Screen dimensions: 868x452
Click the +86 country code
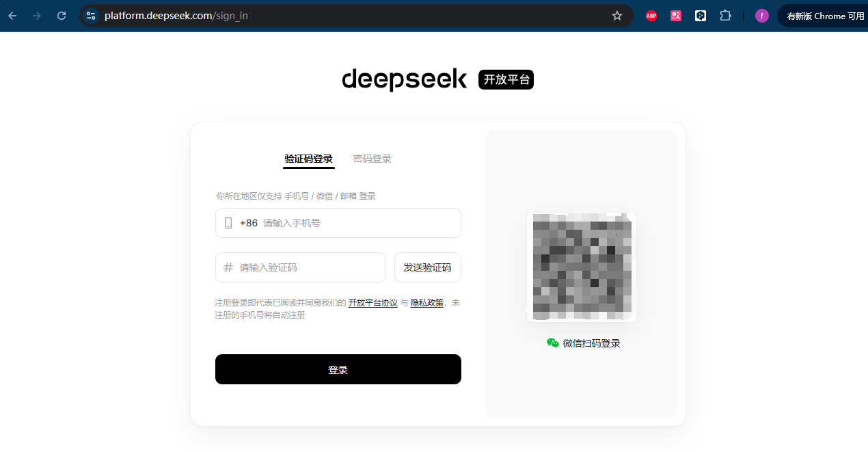click(x=249, y=223)
